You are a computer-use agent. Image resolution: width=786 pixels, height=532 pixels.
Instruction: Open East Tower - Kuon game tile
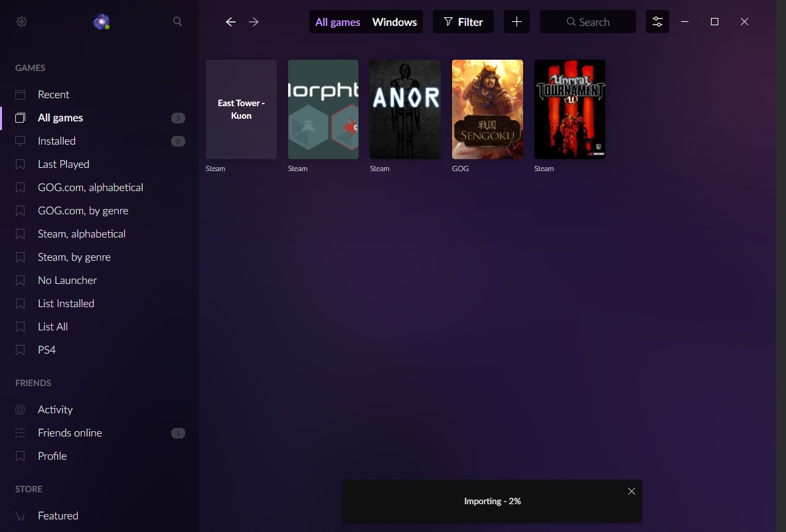tap(241, 109)
